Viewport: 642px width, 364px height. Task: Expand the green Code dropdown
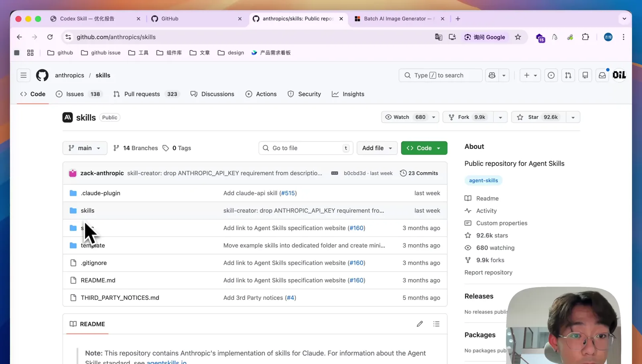click(424, 148)
